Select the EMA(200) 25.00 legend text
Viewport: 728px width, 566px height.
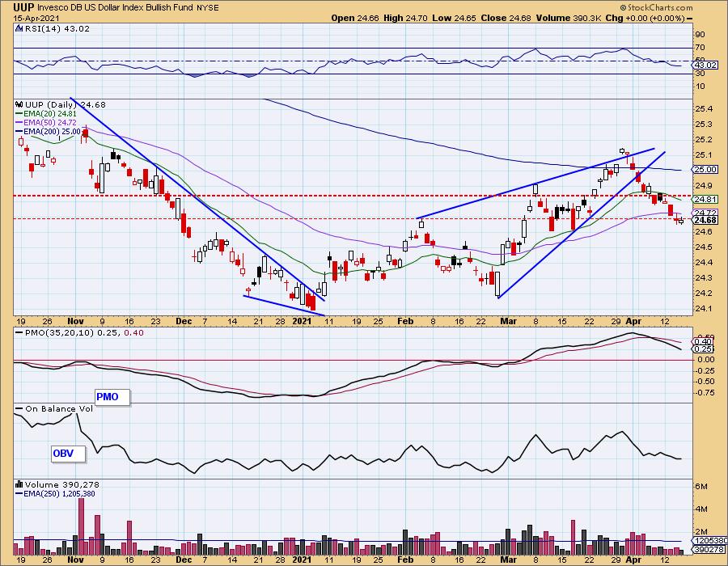53,132
